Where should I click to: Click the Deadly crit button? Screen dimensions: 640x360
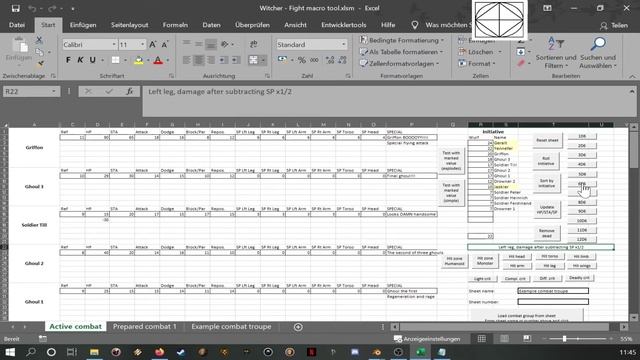579,278
